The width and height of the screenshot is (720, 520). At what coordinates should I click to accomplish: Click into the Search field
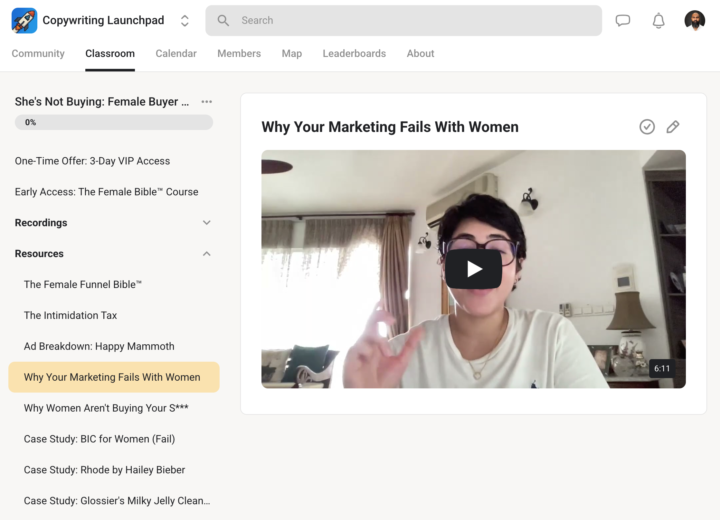tap(403, 21)
